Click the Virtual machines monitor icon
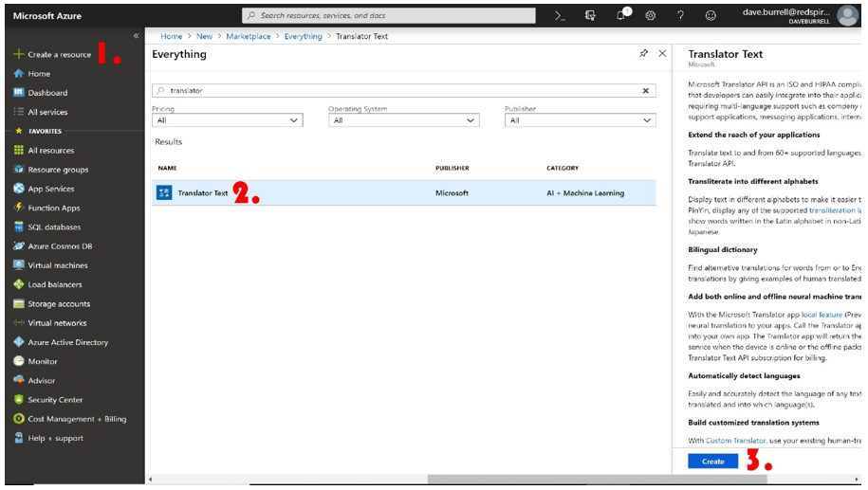This screenshot has width=868, height=490. (19, 265)
